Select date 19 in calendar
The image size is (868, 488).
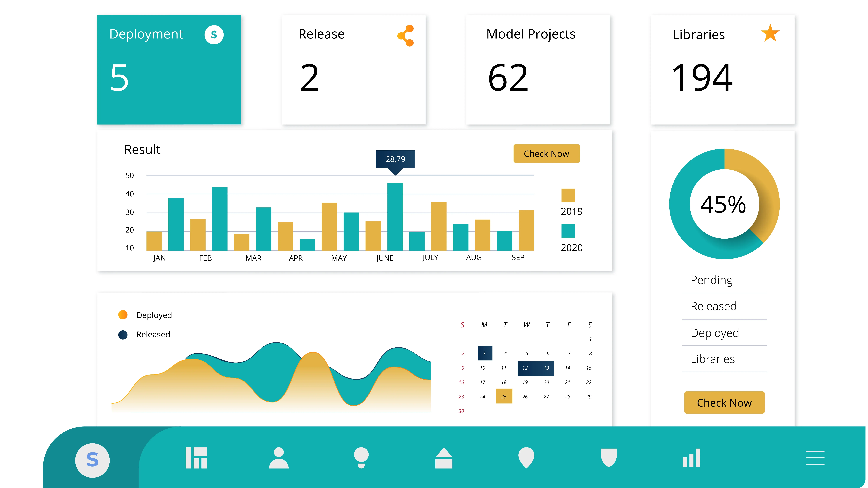coord(525,382)
